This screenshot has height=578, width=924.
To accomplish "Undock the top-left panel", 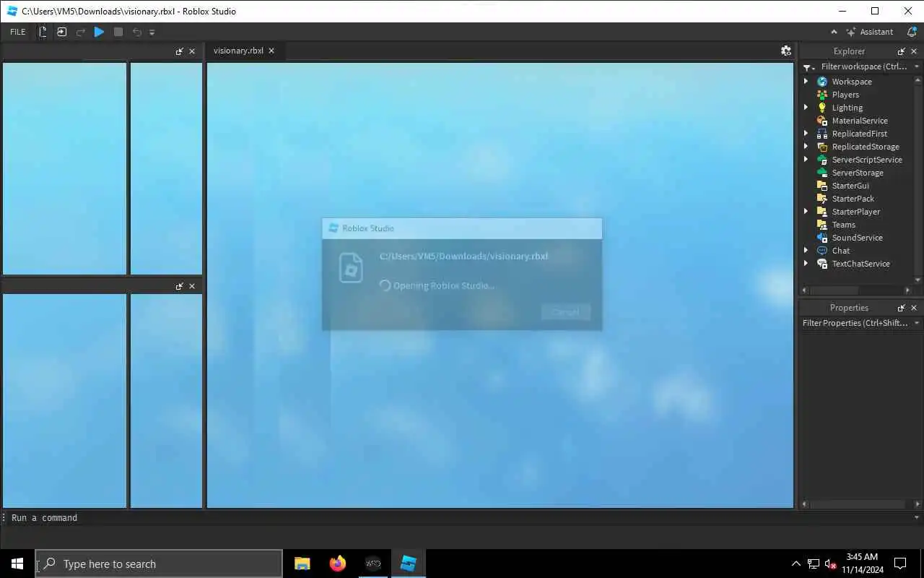I will coord(180,51).
